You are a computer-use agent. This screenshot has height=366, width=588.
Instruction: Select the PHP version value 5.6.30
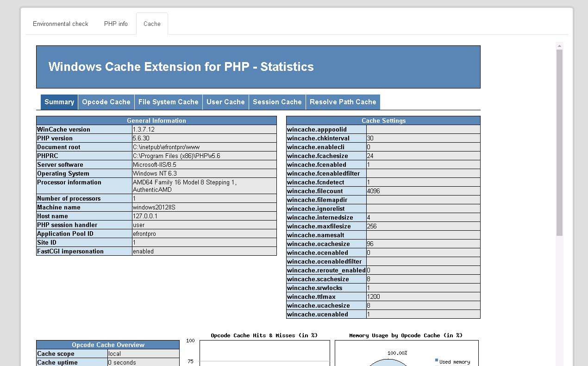click(141, 138)
